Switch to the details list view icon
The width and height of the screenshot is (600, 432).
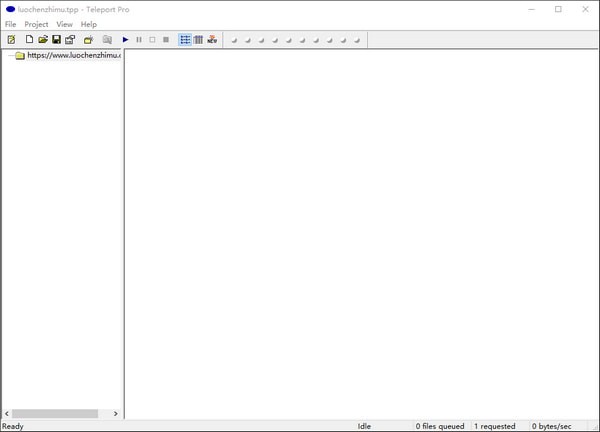(185, 40)
